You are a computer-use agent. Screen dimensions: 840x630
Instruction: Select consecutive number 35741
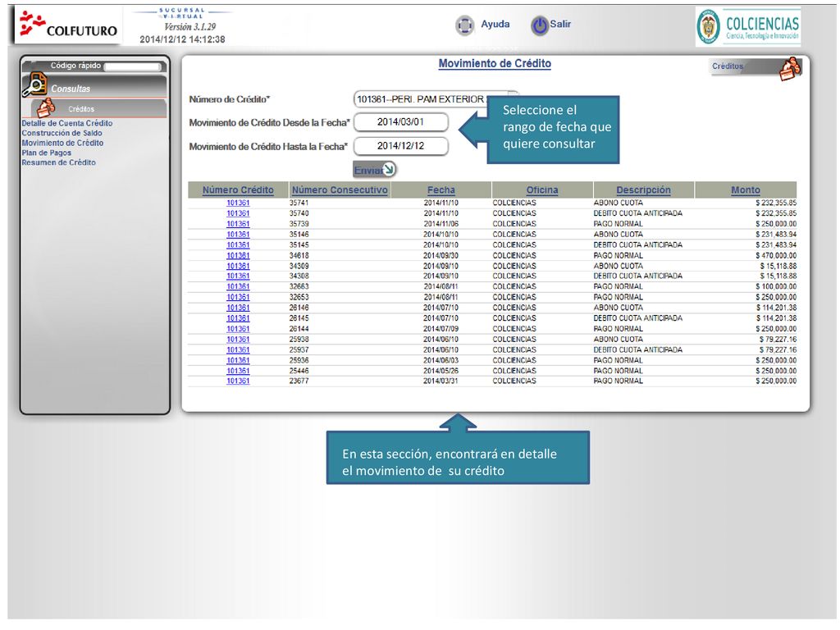point(299,203)
